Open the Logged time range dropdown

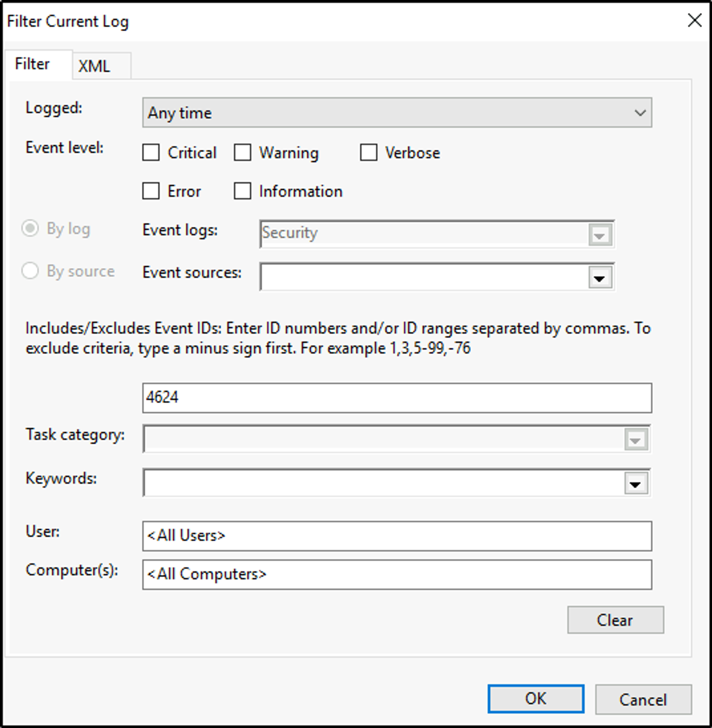point(640,112)
